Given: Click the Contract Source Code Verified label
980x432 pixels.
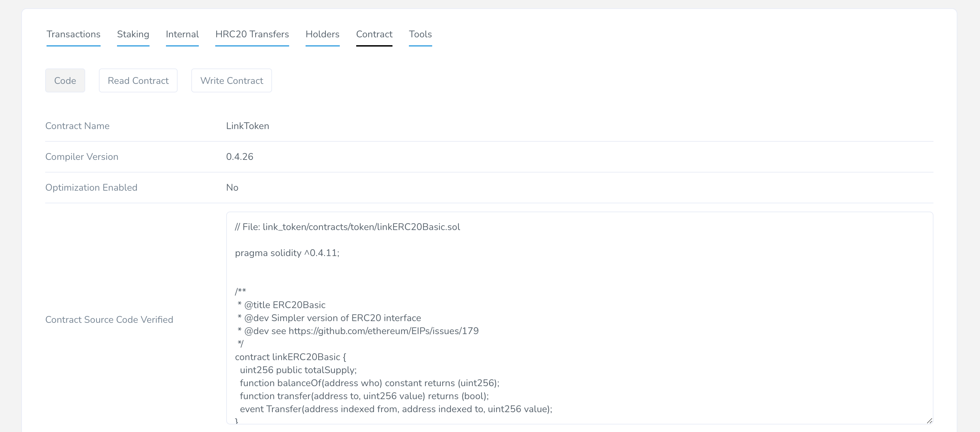Looking at the screenshot, I should [109, 320].
